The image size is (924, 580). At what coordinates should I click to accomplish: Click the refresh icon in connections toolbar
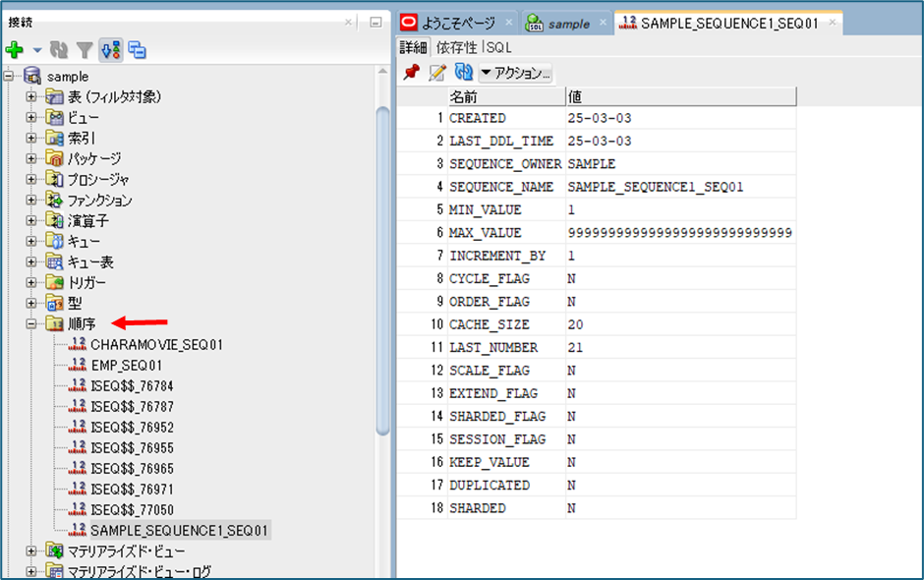(61, 49)
